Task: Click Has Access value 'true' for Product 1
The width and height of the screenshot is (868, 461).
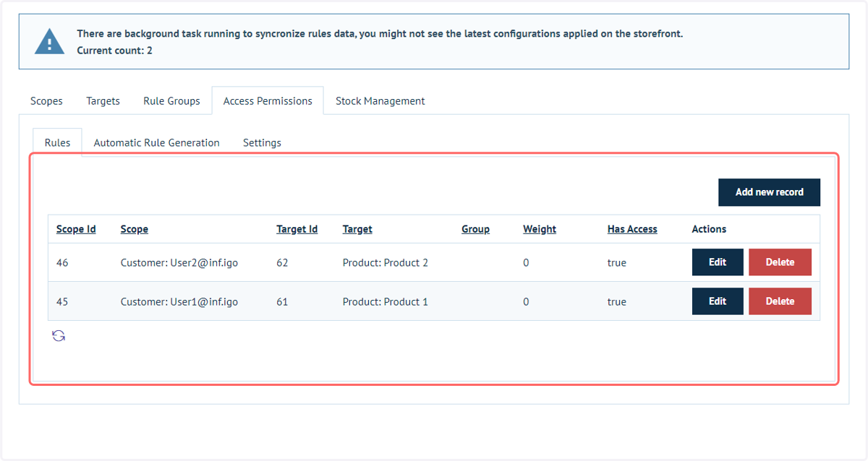Action: point(617,302)
